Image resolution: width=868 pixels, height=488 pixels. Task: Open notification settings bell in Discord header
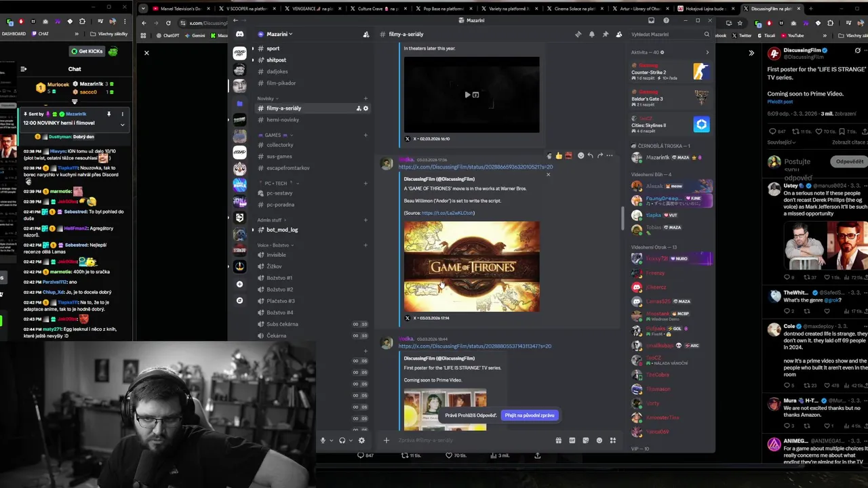point(592,34)
